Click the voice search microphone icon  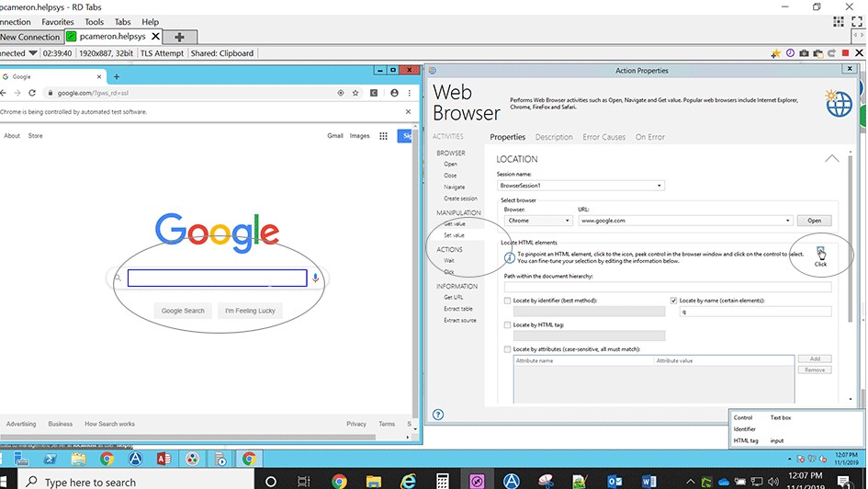click(x=316, y=278)
